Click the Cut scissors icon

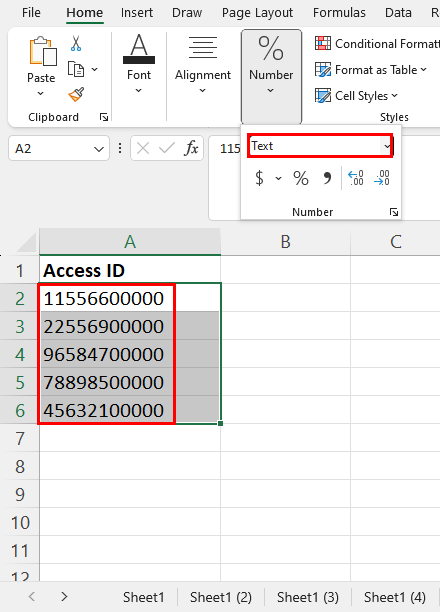click(x=76, y=43)
